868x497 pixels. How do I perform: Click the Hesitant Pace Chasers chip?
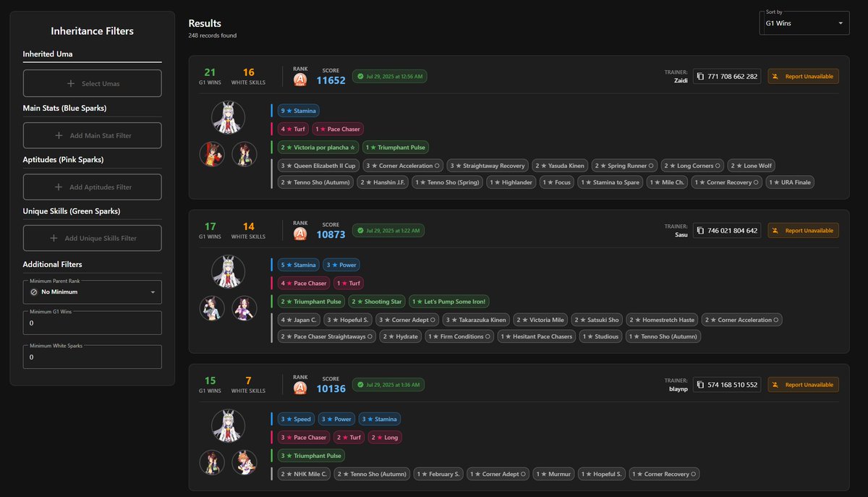pos(536,336)
